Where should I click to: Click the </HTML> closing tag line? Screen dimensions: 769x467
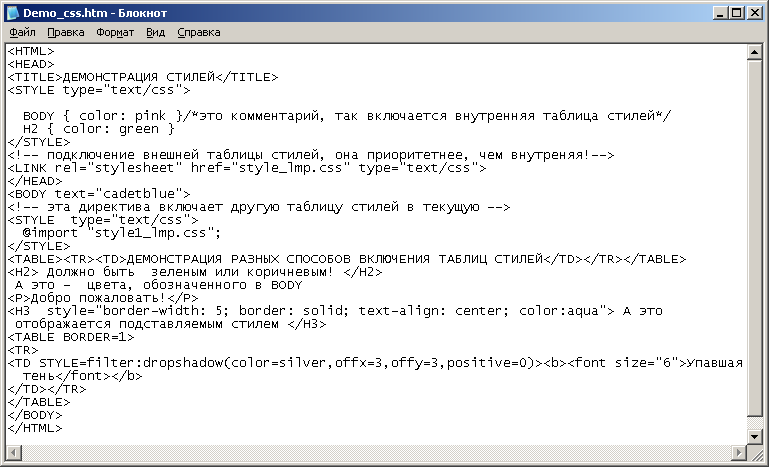[35, 428]
